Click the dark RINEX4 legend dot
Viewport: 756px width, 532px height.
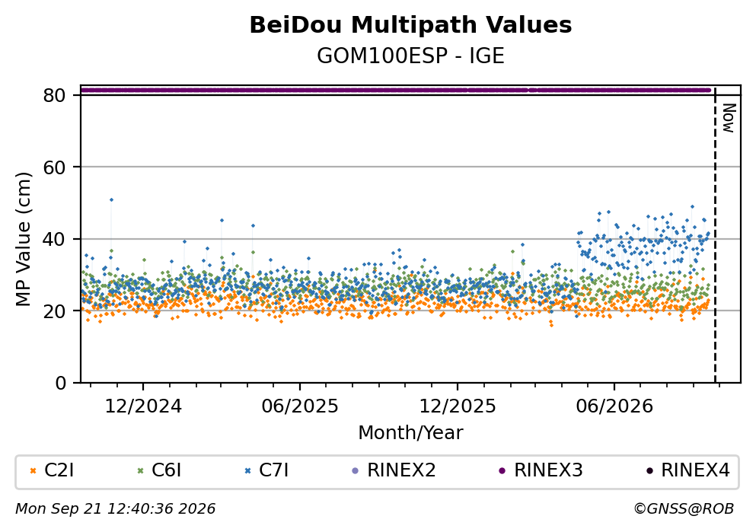click(649, 471)
